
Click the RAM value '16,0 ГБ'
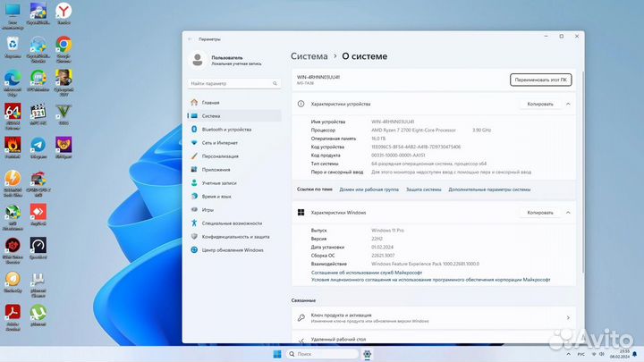378,139
